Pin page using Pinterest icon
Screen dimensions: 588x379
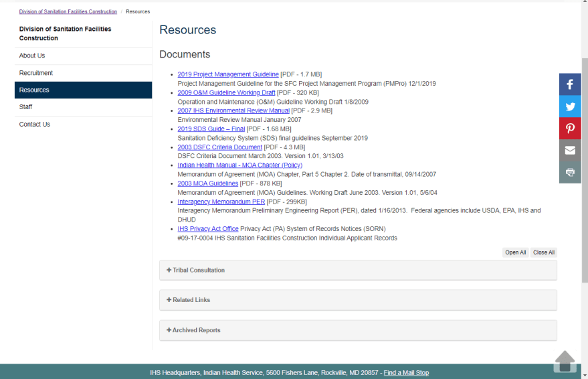[570, 129]
